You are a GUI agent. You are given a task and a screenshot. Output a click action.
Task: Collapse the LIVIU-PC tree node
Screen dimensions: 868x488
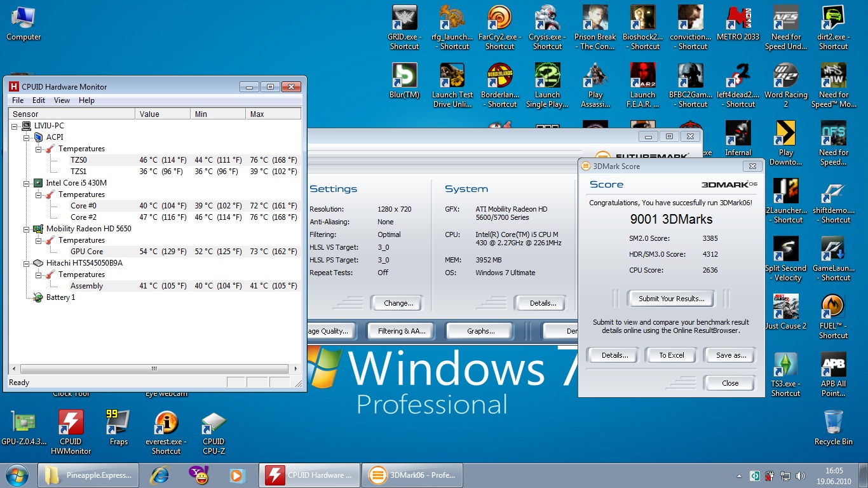15,126
